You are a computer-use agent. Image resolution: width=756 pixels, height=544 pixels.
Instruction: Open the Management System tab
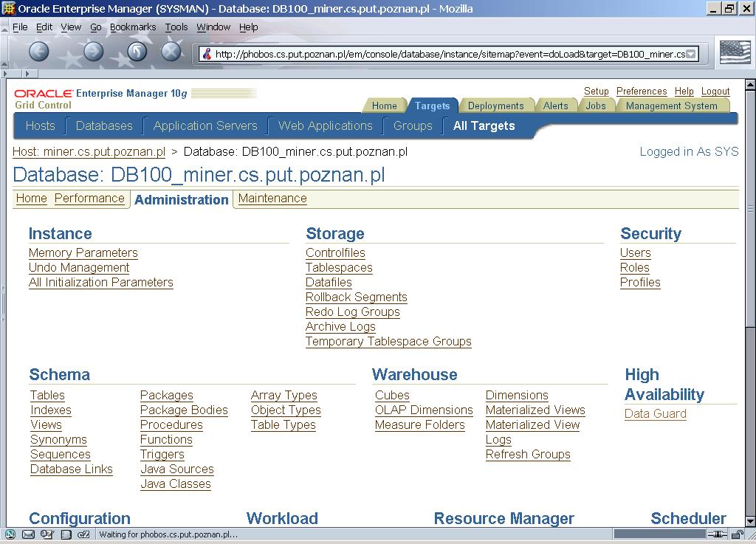tap(672, 106)
